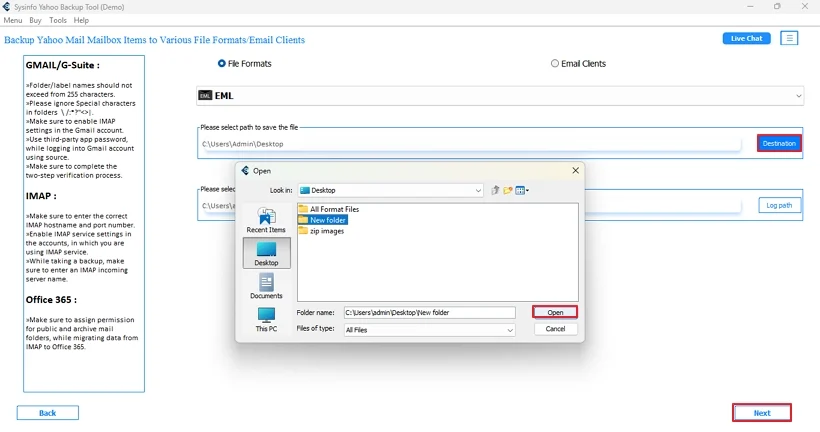
Task: Click the Destination button
Action: click(779, 143)
